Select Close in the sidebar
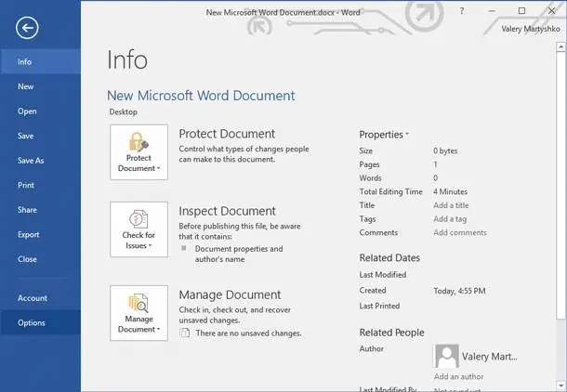 click(x=40, y=259)
